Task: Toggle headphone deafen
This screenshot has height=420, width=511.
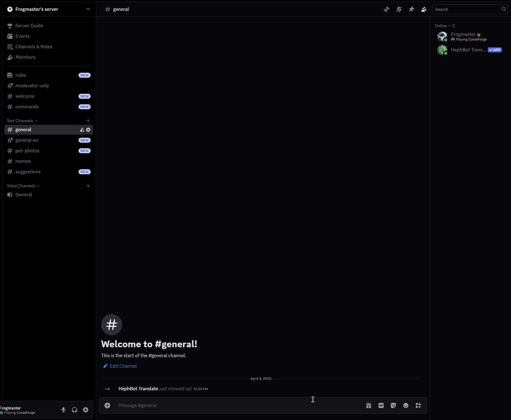Action: (75, 410)
